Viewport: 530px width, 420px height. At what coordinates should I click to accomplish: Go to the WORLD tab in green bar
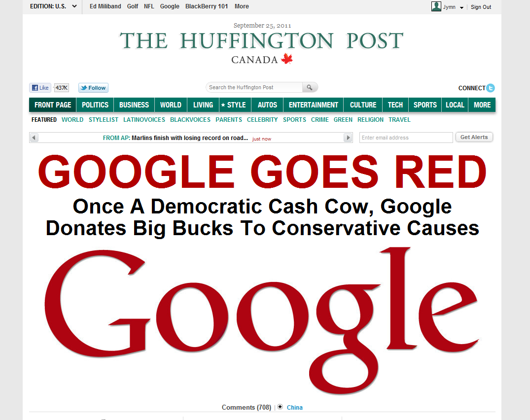(171, 105)
